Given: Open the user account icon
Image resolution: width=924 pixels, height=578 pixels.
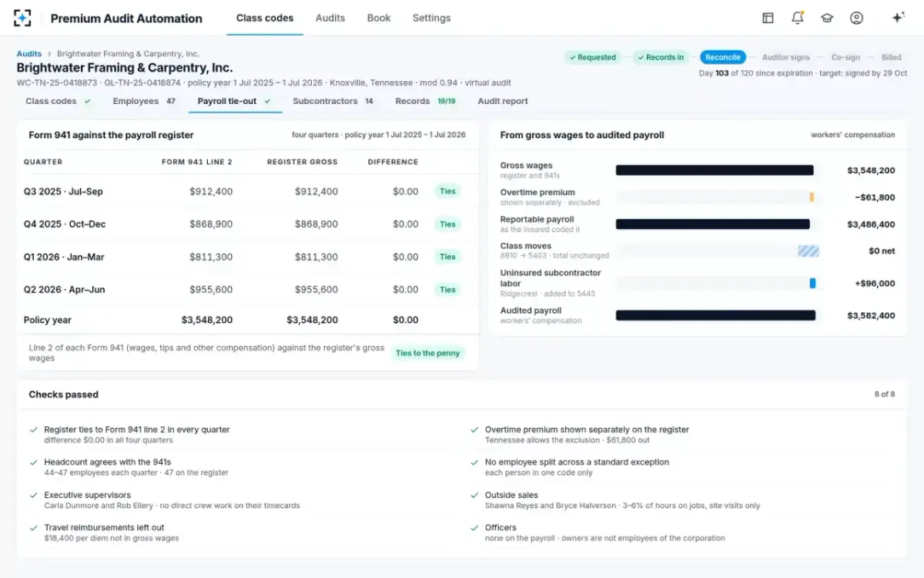Looking at the screenshot, I should tap(856, 18).
